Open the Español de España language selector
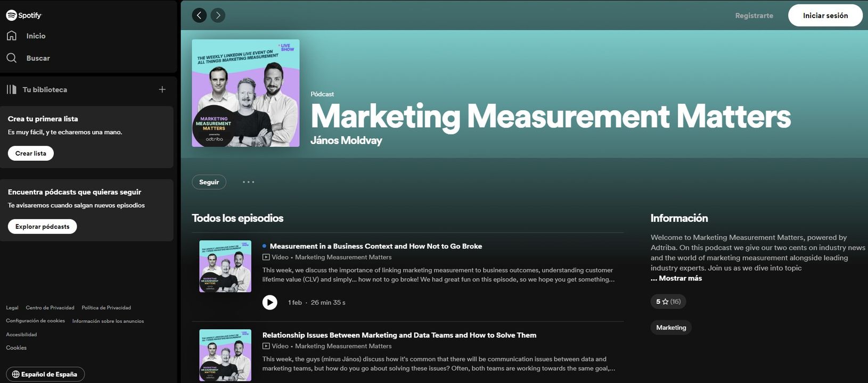 (x=45, y=374)
